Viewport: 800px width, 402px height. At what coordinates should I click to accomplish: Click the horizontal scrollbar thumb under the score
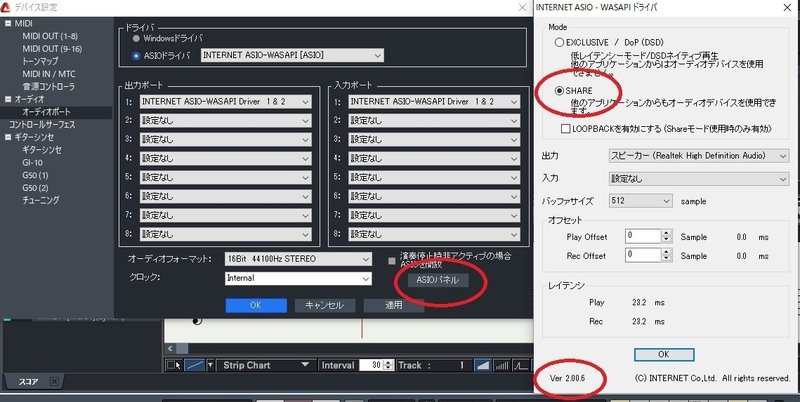click(182, 348)
